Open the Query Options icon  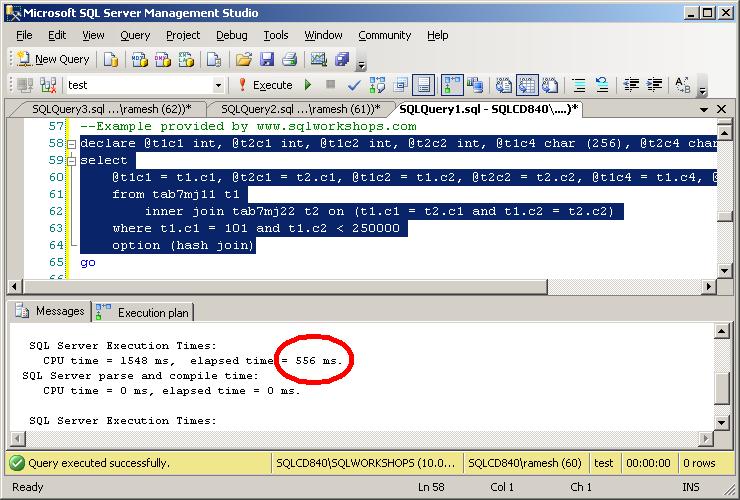click(401, 85)
